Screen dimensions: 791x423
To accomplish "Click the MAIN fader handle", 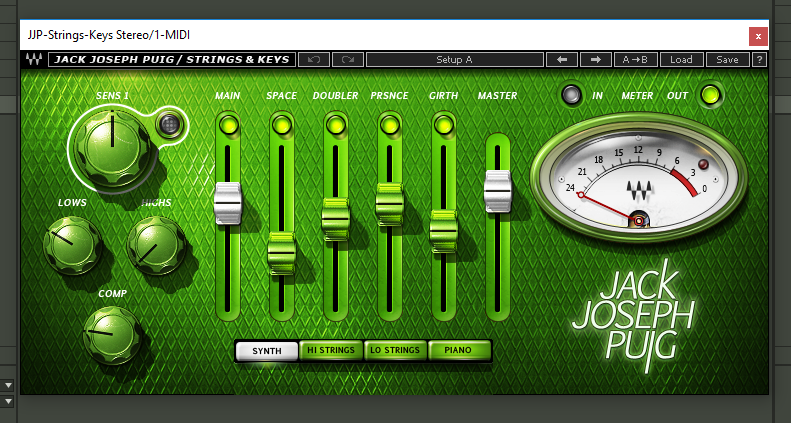I will click(228, 203).
